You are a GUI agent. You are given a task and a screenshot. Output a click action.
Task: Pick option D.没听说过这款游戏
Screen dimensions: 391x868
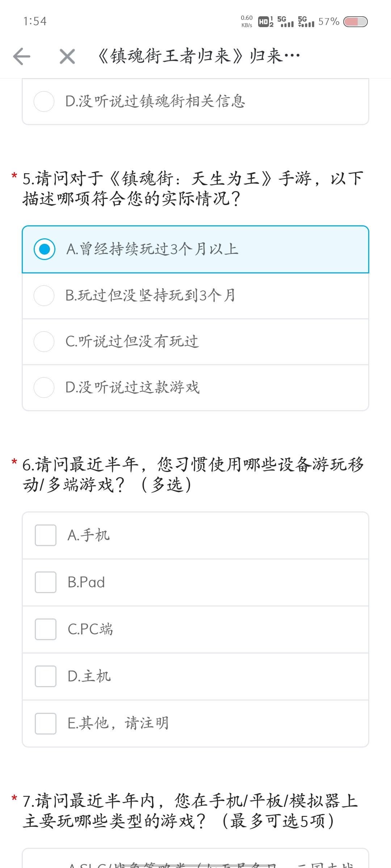pyautogui.click(x=44, y=387)
